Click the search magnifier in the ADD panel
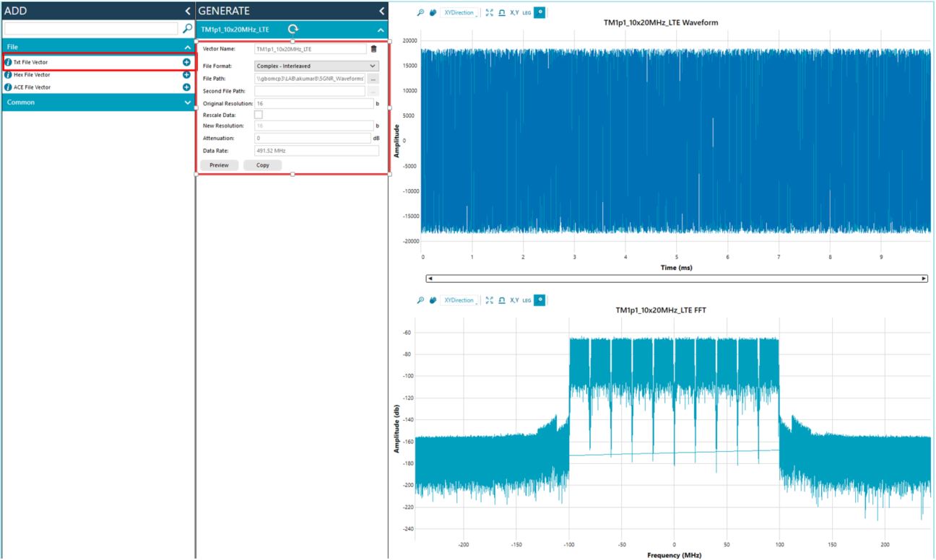The image size is (936, 560). [x=188, y=29]
